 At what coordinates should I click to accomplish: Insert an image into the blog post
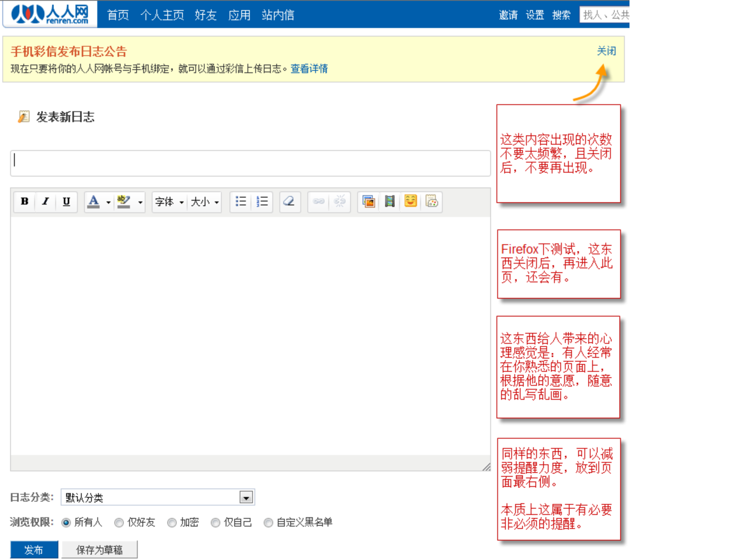368,201
